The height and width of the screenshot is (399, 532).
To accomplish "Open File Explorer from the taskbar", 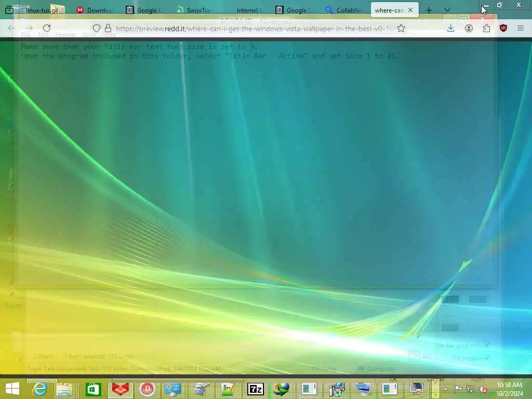I will pyautogui.click(x=64, y=389).
